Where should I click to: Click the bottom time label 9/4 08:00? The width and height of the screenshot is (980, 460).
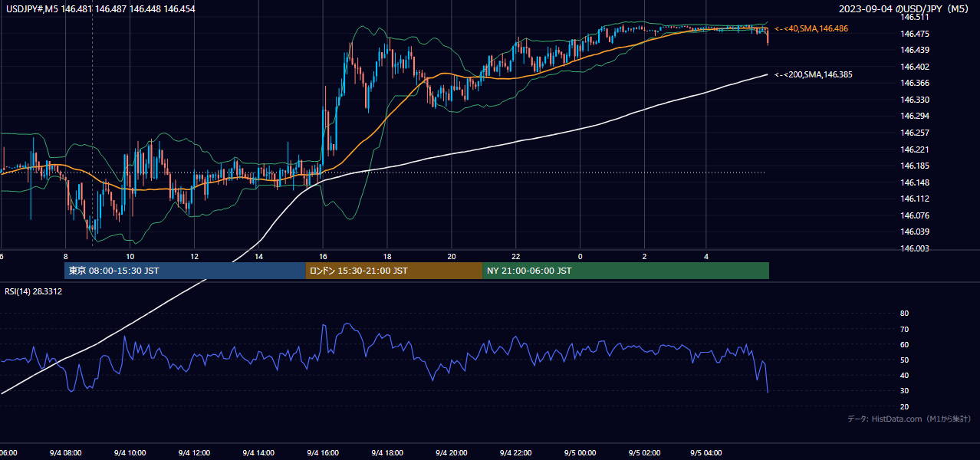pyautogui.click(x=65, y=452)
